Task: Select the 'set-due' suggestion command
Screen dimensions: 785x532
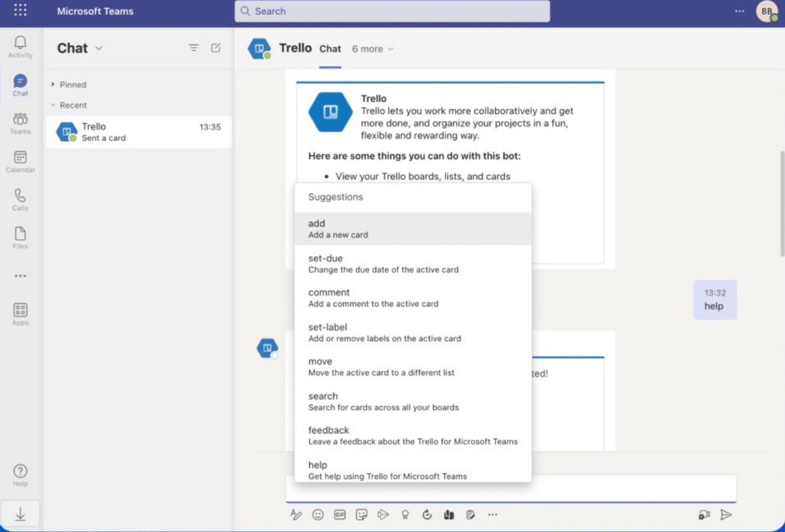Action: [413, 263]
